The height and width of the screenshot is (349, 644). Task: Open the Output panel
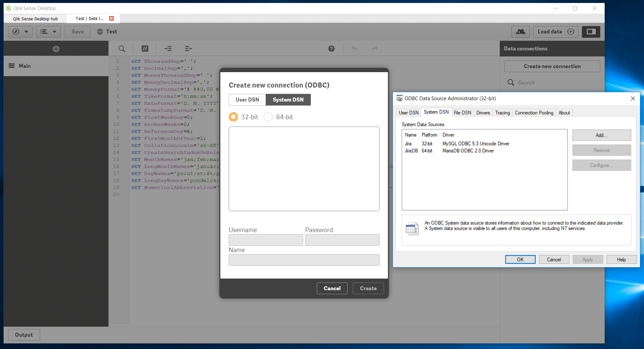[x=24, y=335]
